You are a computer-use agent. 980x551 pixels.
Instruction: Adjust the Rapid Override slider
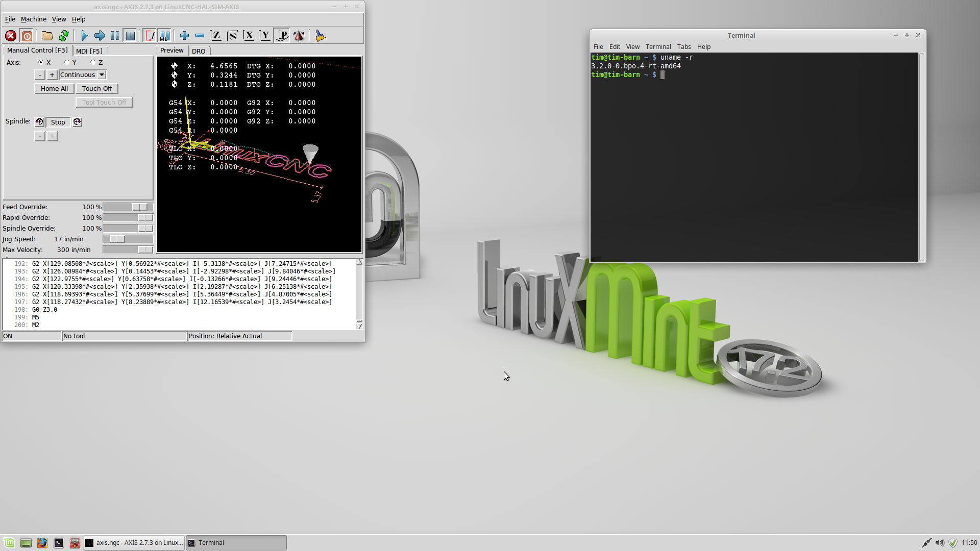[128, 218]
